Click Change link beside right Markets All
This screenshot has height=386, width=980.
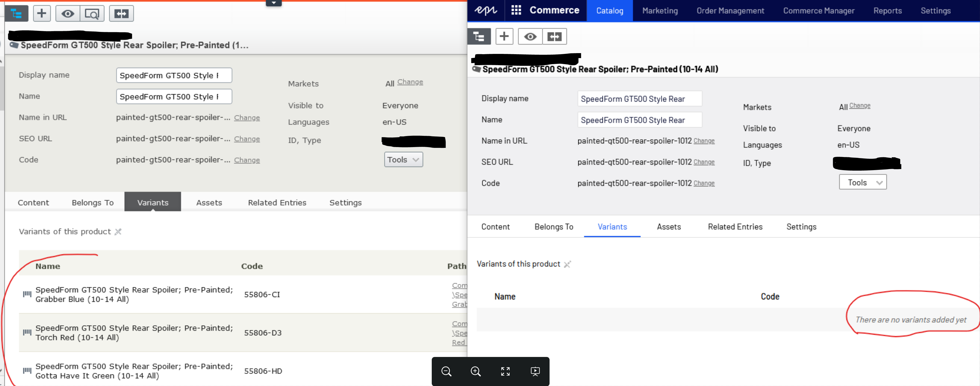(859, 106)
